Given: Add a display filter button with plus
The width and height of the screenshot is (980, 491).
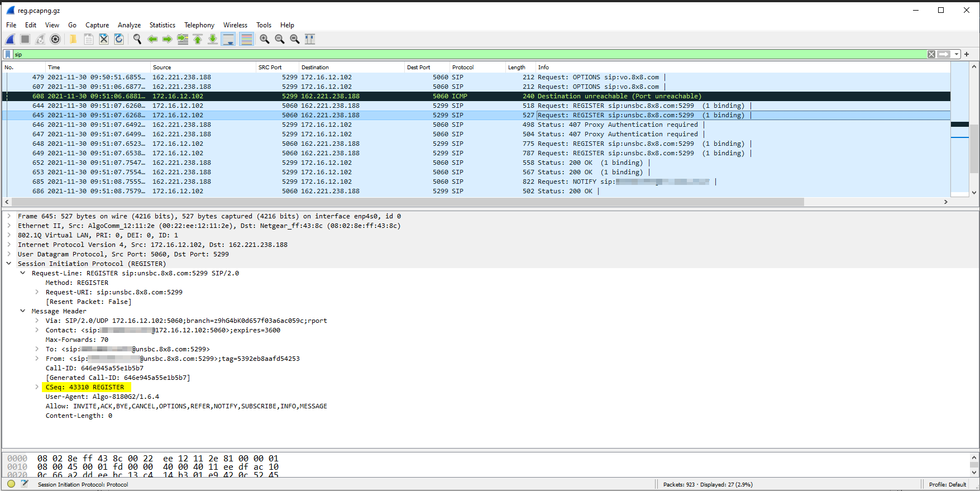Looking at the screenshot, I should tap(967, 54).
